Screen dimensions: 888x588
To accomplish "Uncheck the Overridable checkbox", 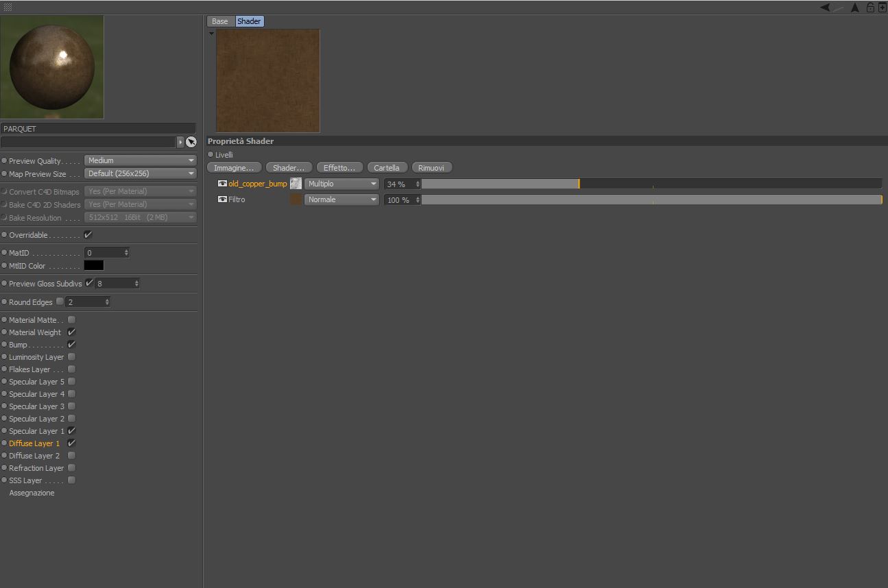I will pos(88,235).
